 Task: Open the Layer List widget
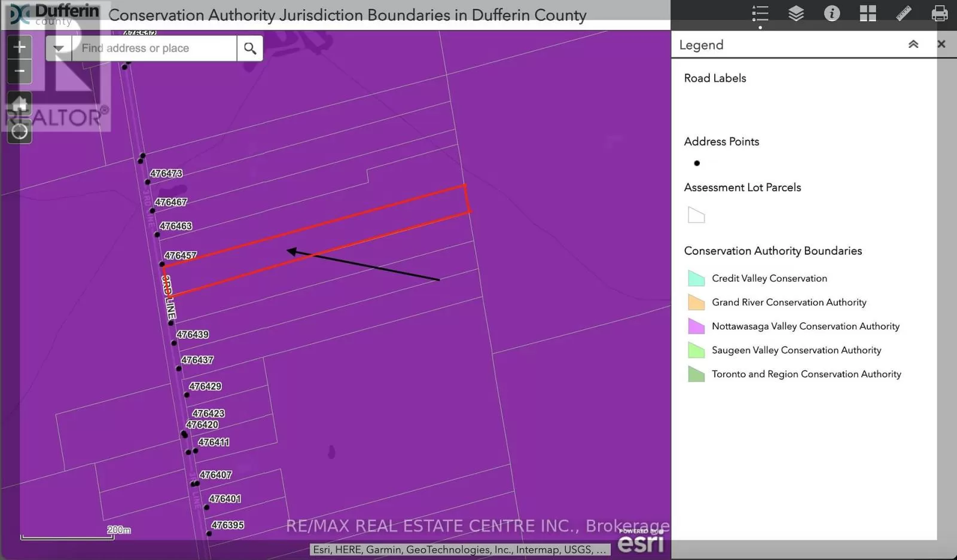click(x=796, y=14)
